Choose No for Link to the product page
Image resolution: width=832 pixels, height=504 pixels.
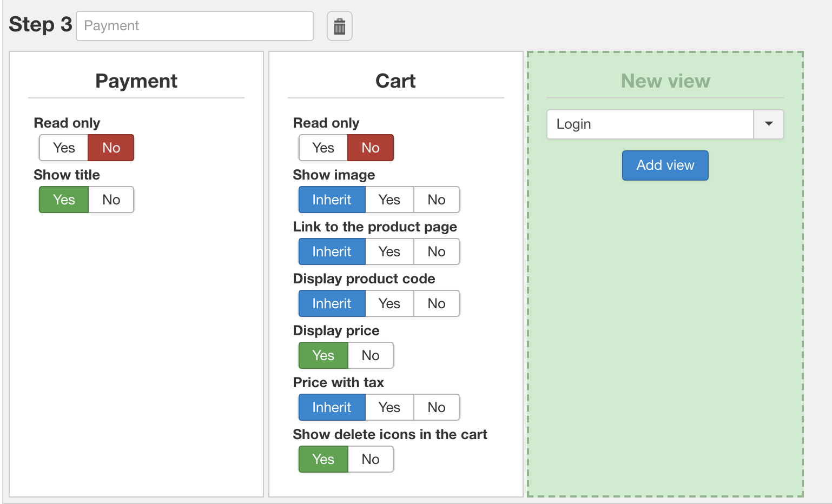[x=436, y=251]
